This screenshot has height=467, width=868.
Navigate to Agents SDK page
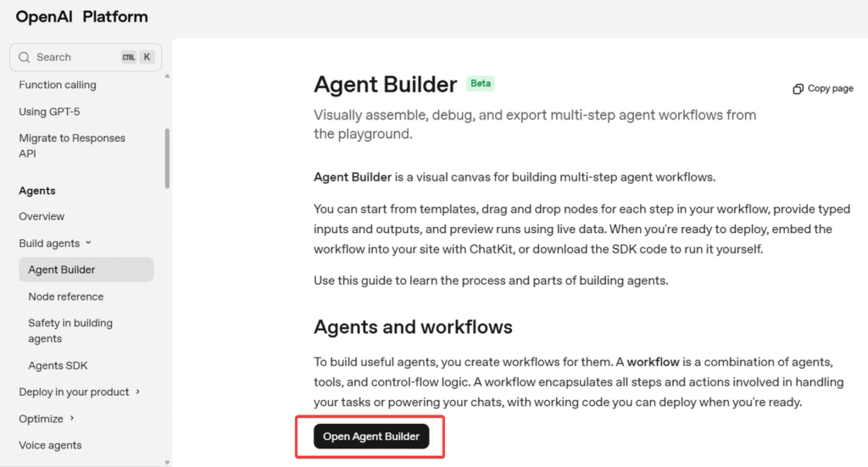(x=58, y=366)
